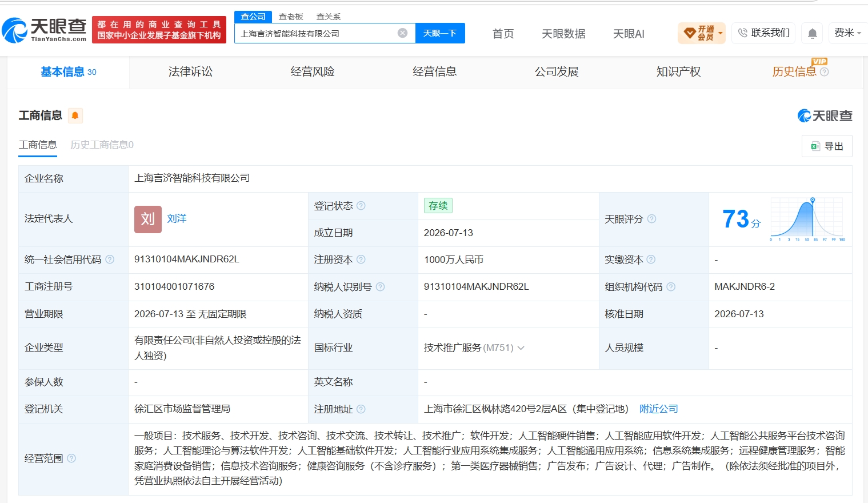868x503 pixels.
Task: Click help icon next to 统一社会信用代码
Action: [110, 260]
